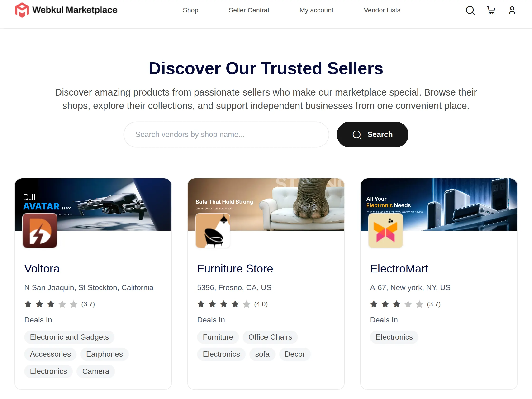Click the DJI Avatar banner image
The height and width of the screenshot is (399, 532).
(93, 204)
